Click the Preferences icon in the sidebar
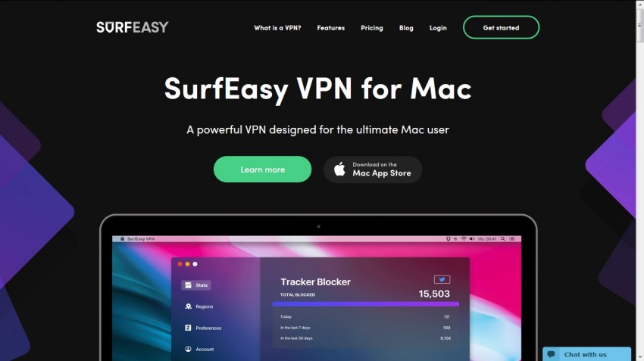The width and height of the screenshot is (644, 361). coord(188,328)
